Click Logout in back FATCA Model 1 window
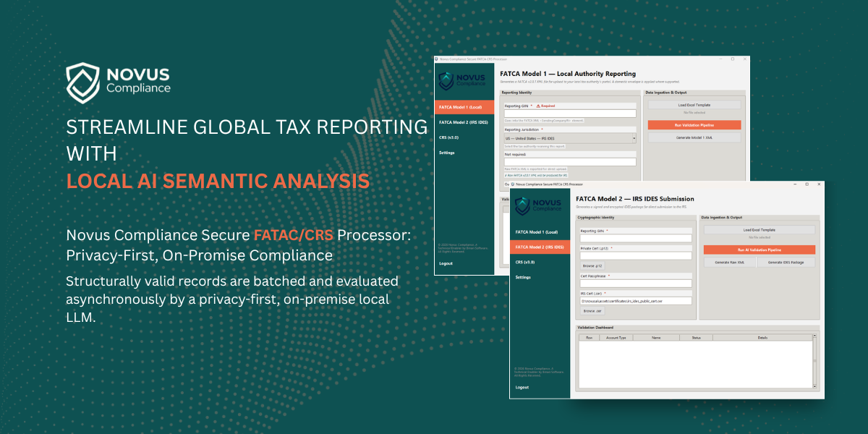 tap(446, 263)
